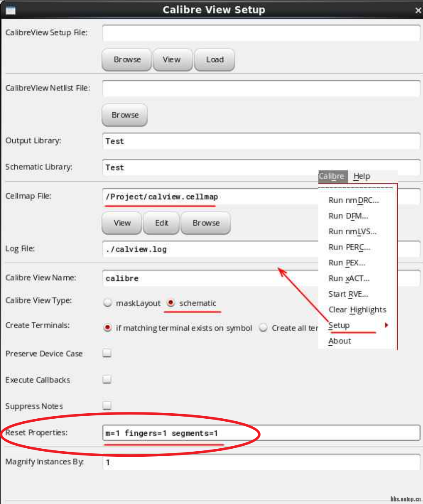
Task: Enable Execute Callbacks checkbox
Action: pyautogui.click(x=107, y=379)
